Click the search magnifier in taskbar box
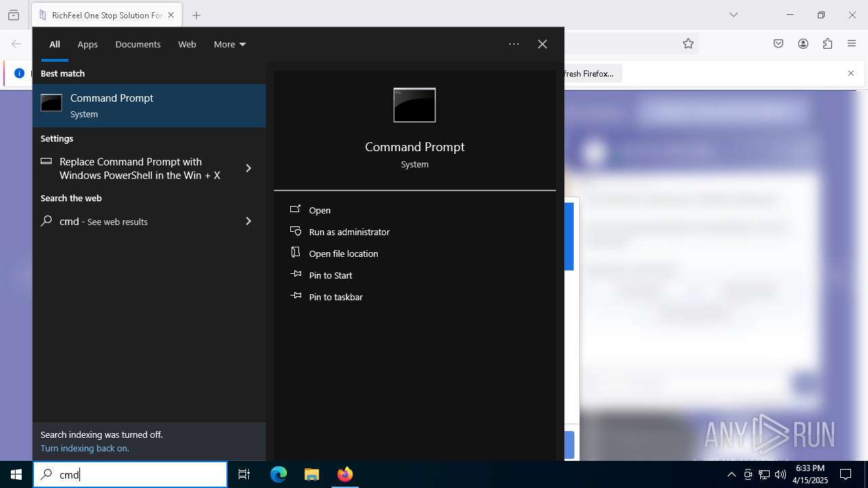The width and height of the screenshot is (868, 488). tap(46, 474)
